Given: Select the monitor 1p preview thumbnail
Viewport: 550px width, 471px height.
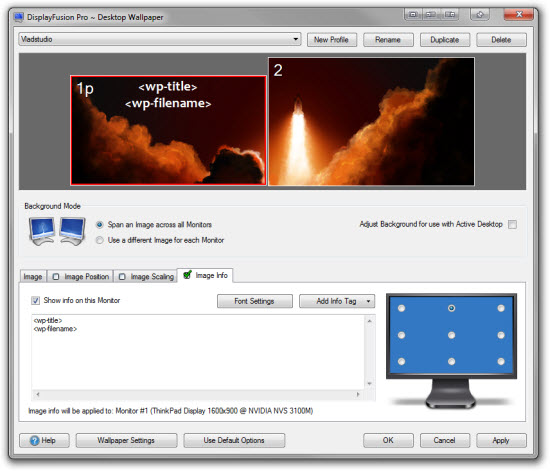Looking at the screenshot, I should point(168,130).
